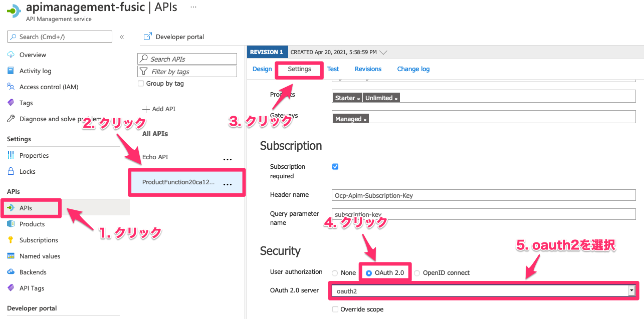Open Echo API ellipsis context menu
This screenshot has width=644, height=319.
click(x=228, y=159)
